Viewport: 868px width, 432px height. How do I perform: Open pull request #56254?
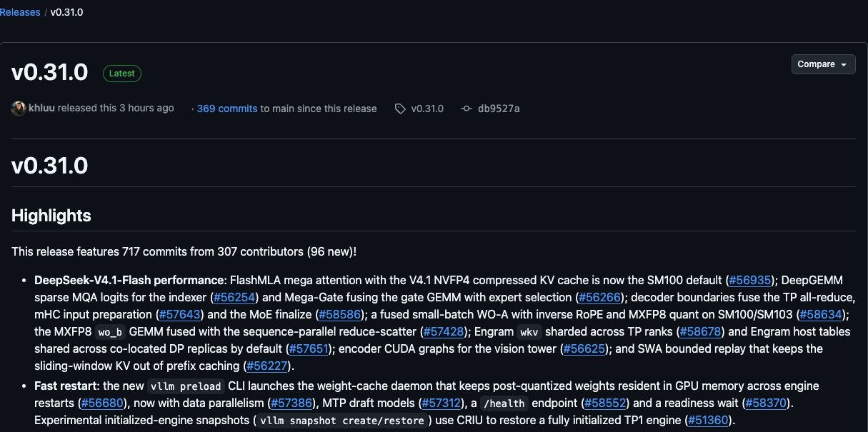click(235, 297)
